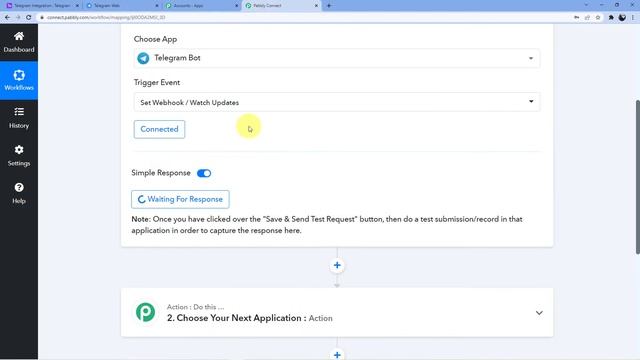Open the Chrome three-dot menu
The image size is (640, 360).
[x=633, y=18]
